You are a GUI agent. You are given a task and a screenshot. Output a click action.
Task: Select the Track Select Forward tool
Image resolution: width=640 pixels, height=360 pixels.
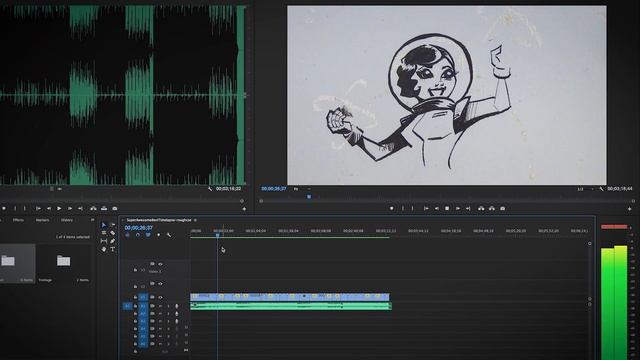coord(113,225)
